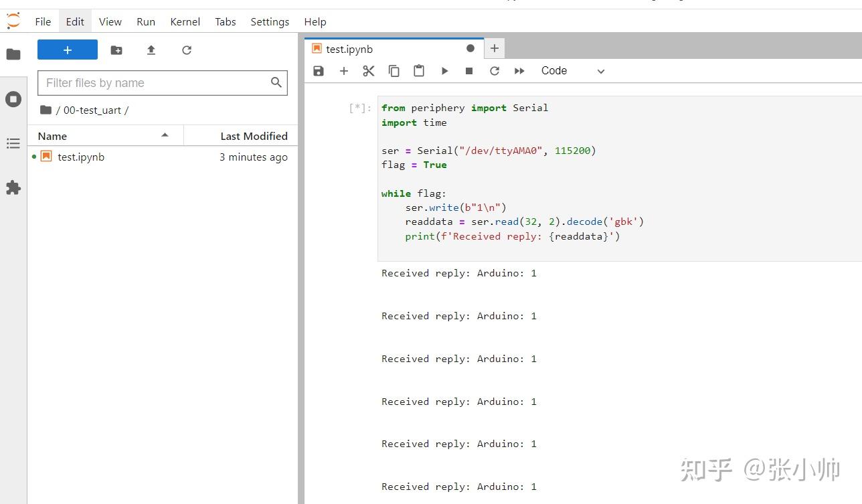
Task: Upload files using the upload arrow icon
Action: pos(151,50)
